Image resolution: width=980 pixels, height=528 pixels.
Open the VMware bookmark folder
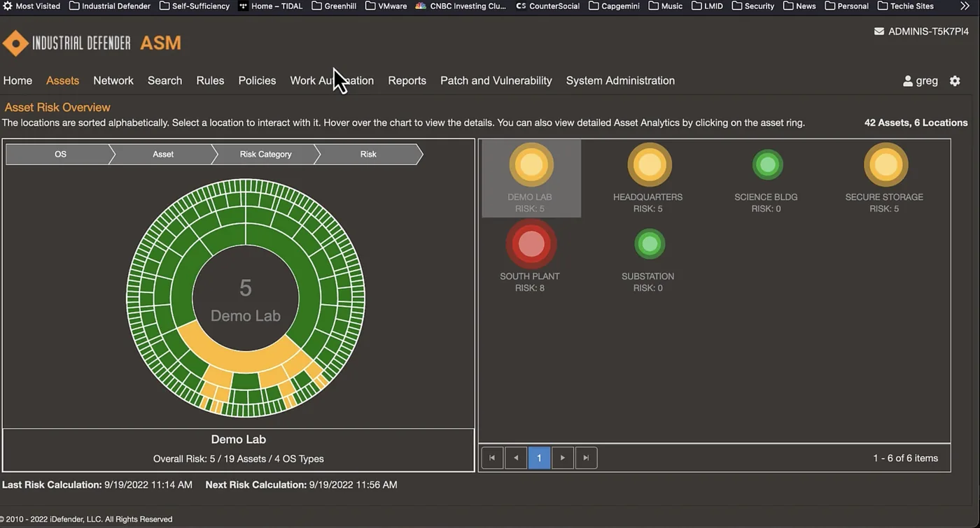386,6
